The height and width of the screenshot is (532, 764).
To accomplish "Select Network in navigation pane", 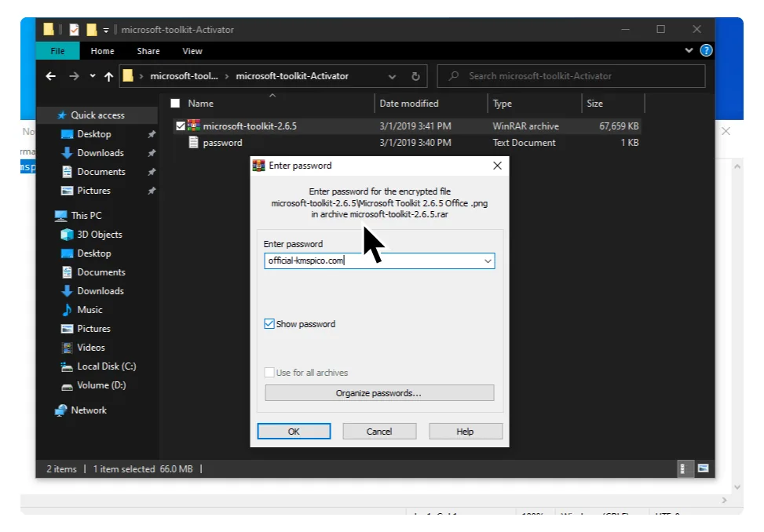I will (x=88, y=410).
